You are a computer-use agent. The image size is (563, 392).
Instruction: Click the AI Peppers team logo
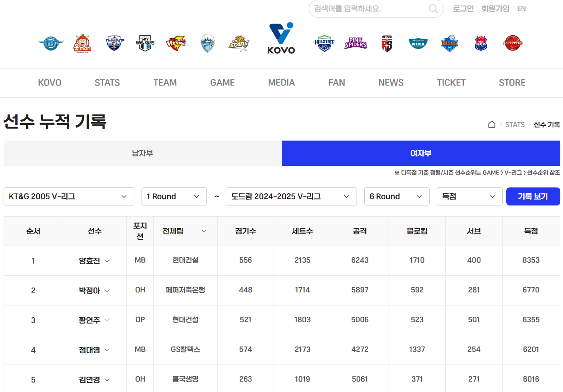tap(512, 43)
